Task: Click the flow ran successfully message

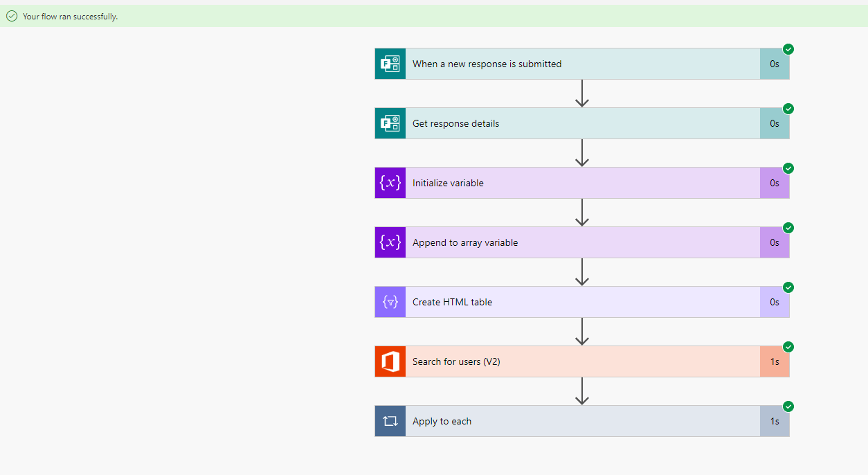Action: (69, 15)
